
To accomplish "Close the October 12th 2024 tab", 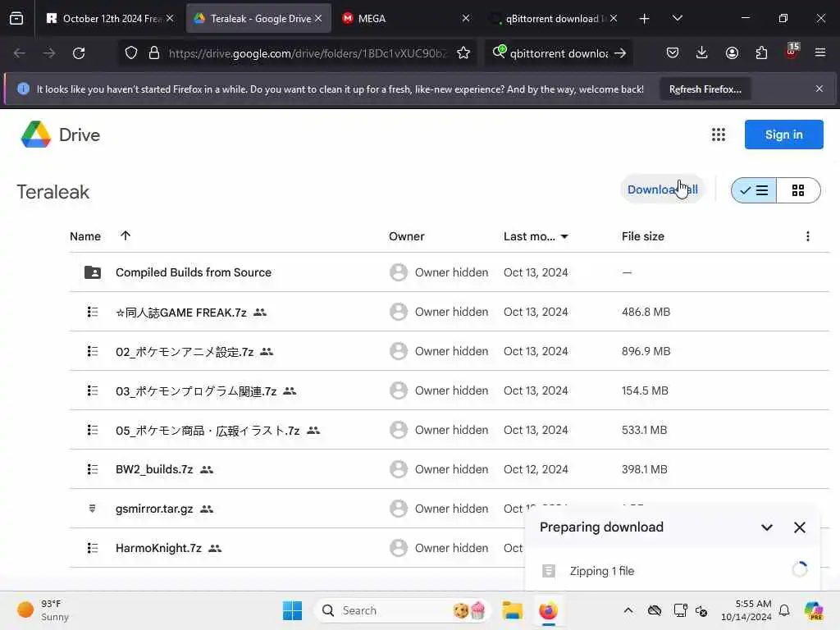I will click(170, 18).
